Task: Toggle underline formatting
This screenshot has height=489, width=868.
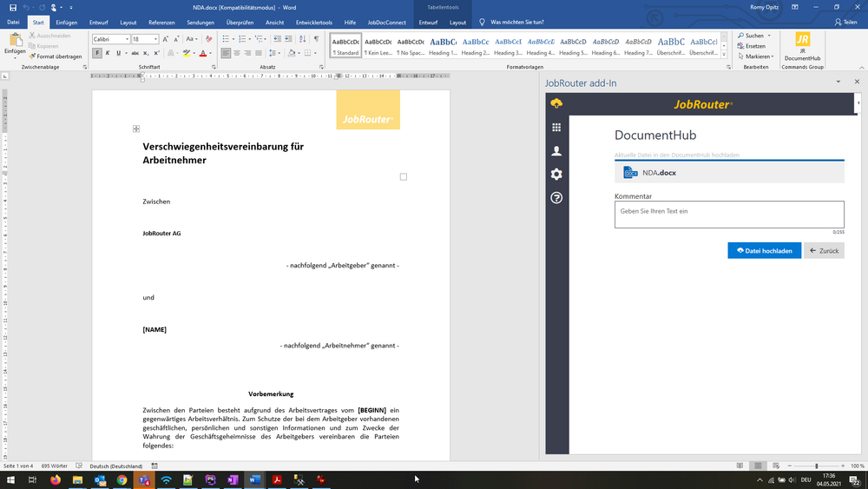Action: click(118, 53)
